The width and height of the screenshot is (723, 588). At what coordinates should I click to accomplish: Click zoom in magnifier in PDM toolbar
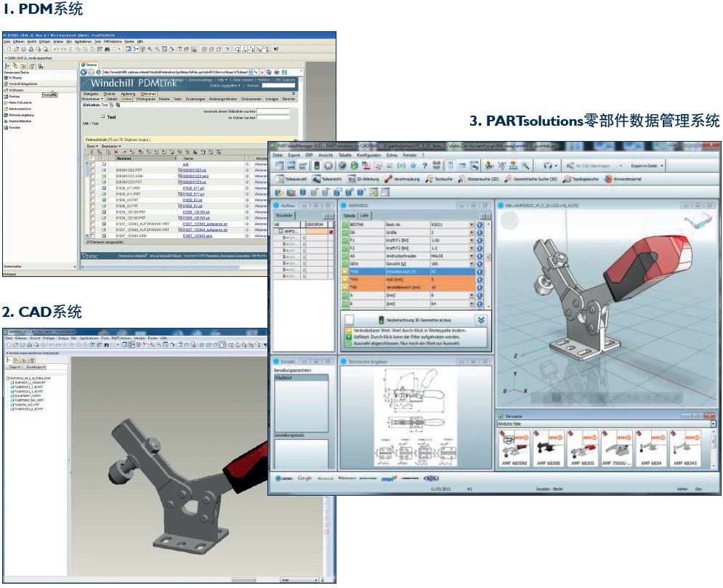point(150,49)
